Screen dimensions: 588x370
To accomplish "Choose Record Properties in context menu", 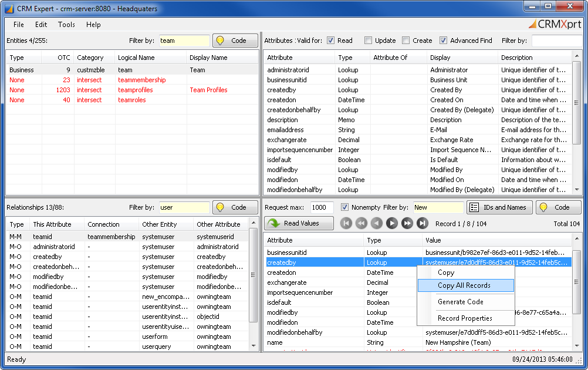I will tap(465, 318).
